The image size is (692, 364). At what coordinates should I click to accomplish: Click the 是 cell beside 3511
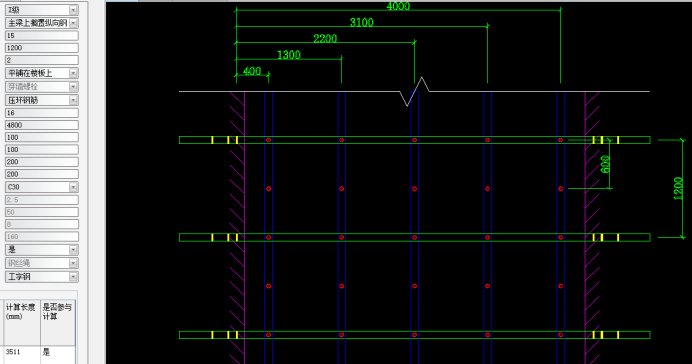click(x=58, y=355)
